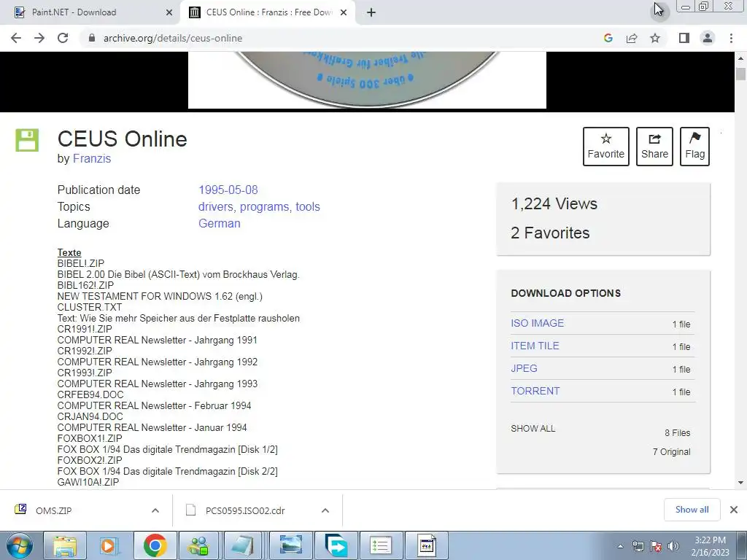Go forward using the browser forward arrow
This screenshot has width=747, height=560.
[39, 38]
